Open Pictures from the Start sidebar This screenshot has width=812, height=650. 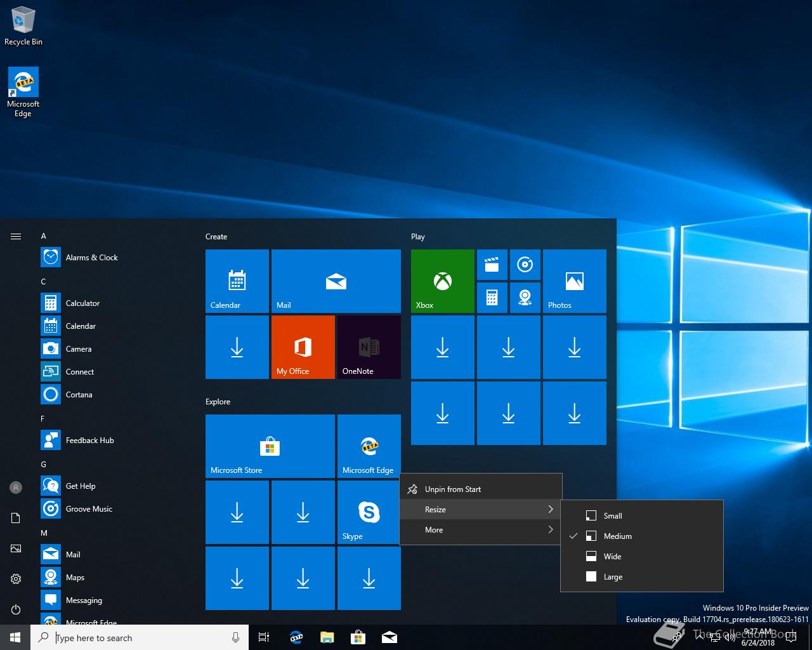16,548
